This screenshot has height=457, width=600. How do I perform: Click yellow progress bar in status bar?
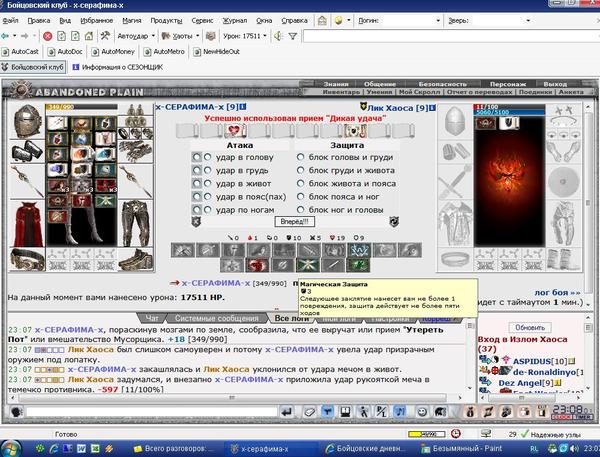[427, 434]
